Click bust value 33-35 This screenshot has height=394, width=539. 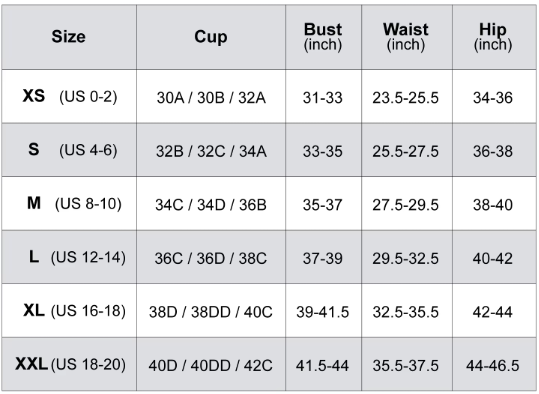tap(323, 150)
